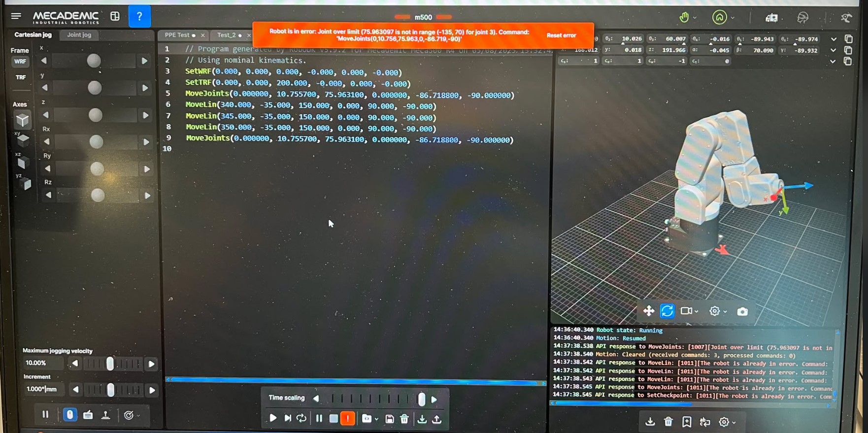This screenshot has height=433, width=868.
Task: Add a bookmark to the event log
Action: pyautogui.click(x=686, y=422)
